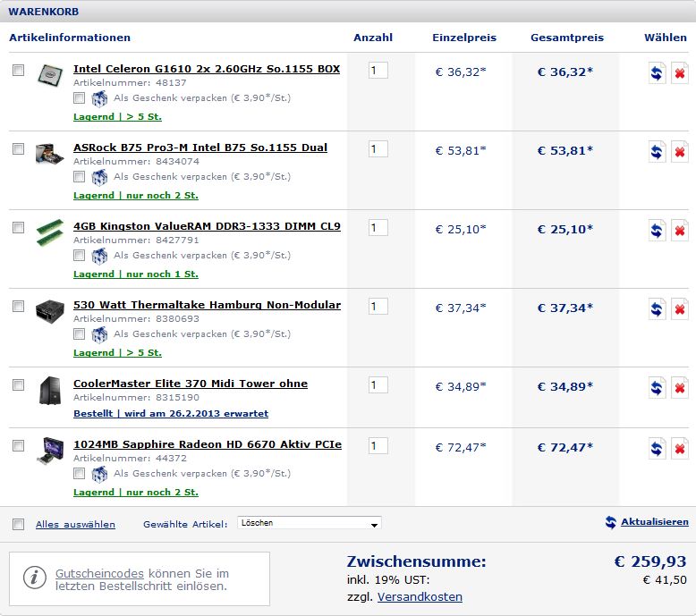Screen dimensions: 696x616
Task: Click the gift icon under Kingston ValueRAM
Action: coord(99,256)
